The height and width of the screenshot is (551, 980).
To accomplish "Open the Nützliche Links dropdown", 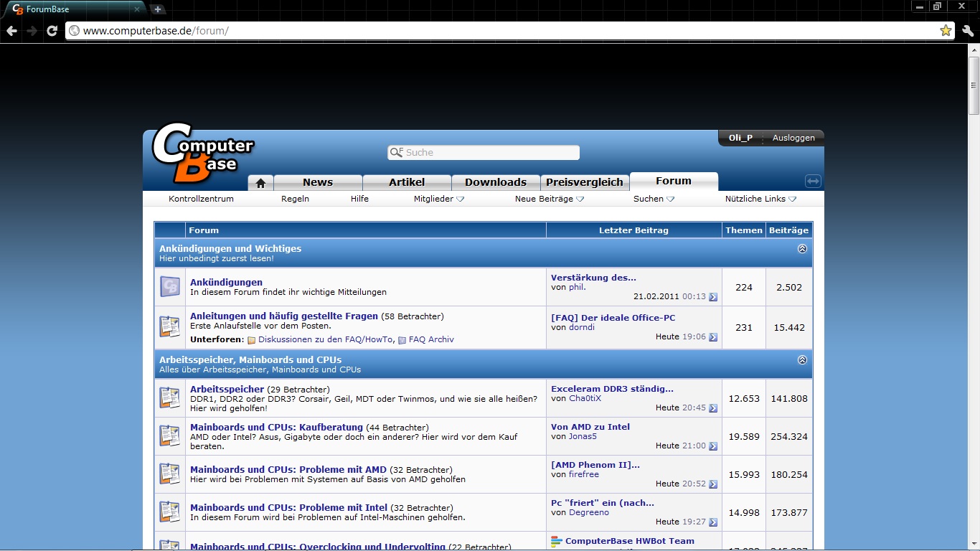I will [760, 199].
